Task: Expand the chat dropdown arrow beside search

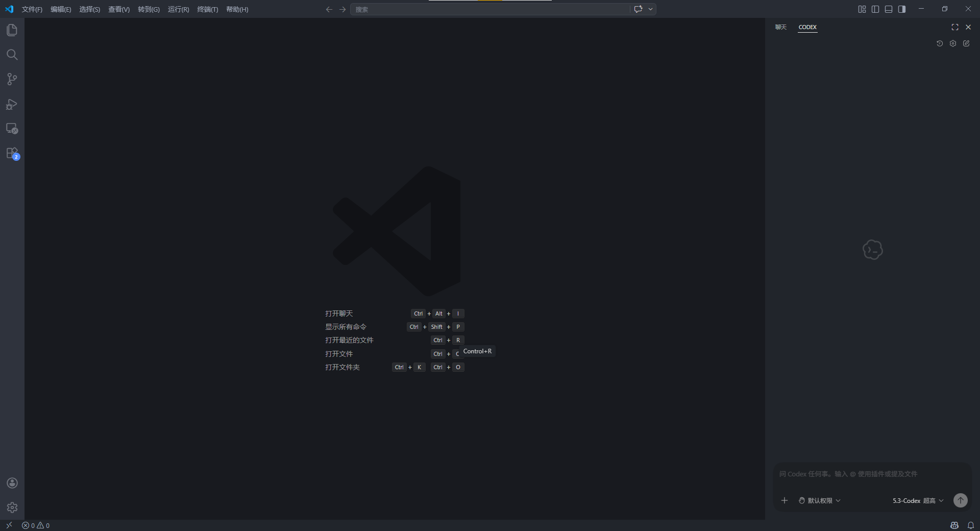Action: coord(651,9)
